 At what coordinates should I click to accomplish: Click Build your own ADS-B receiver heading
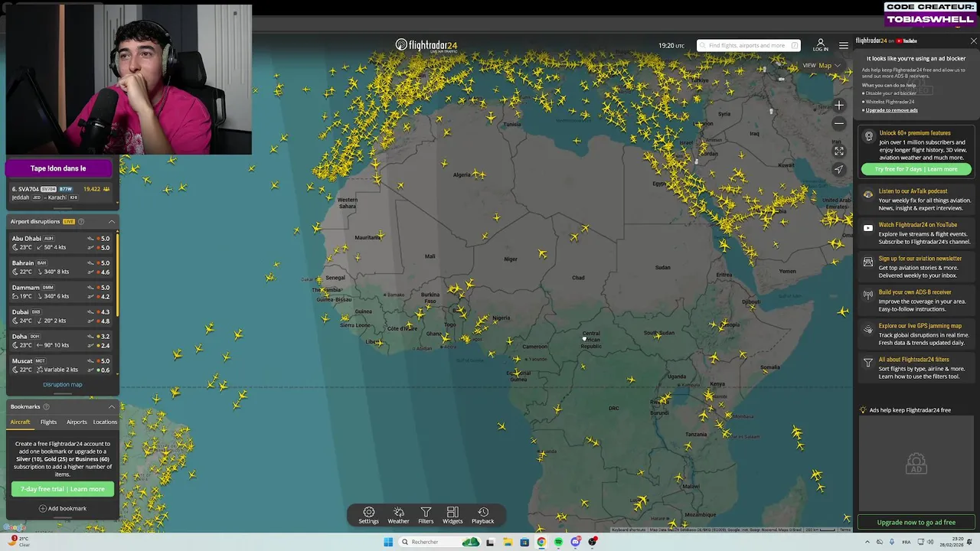click(914, 292)
